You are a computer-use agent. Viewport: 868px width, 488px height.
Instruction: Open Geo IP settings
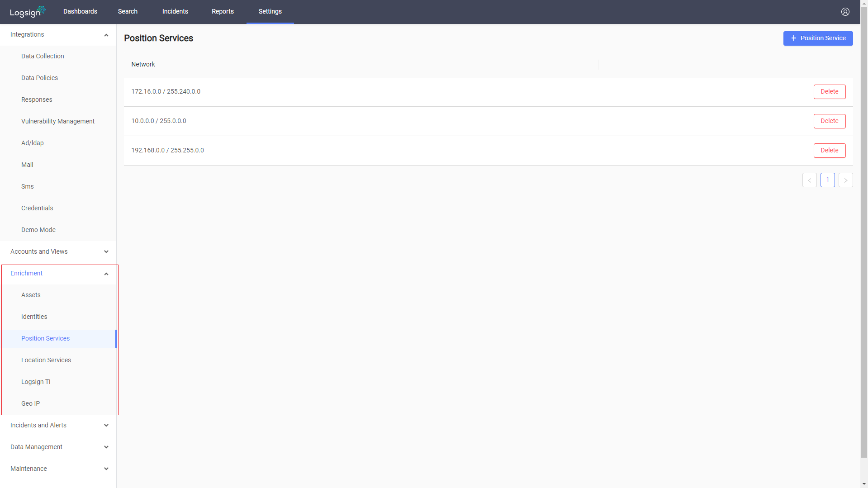[58, 404]
